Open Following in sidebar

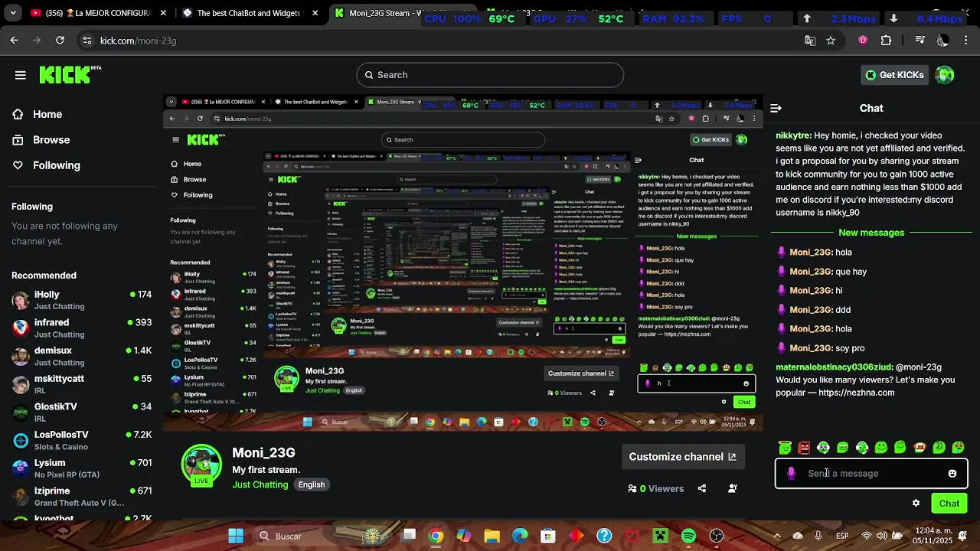coord(56,165)
